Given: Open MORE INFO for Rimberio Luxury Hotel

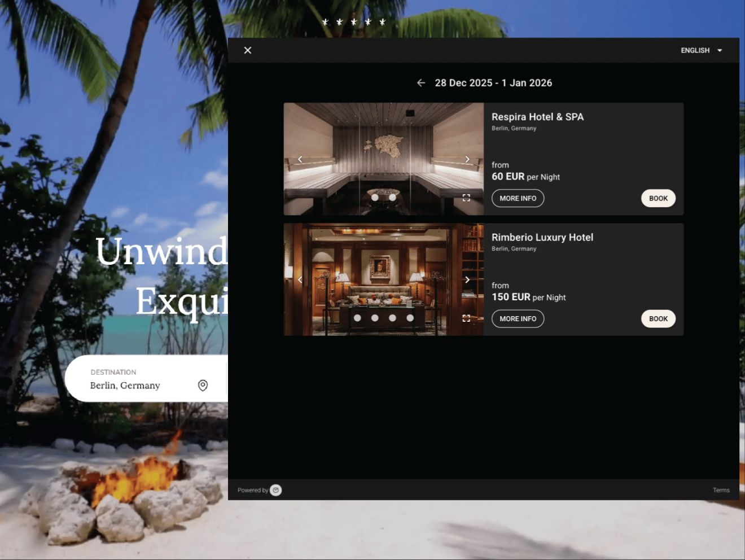Looking at the screenshot, I should click(518, 319).
